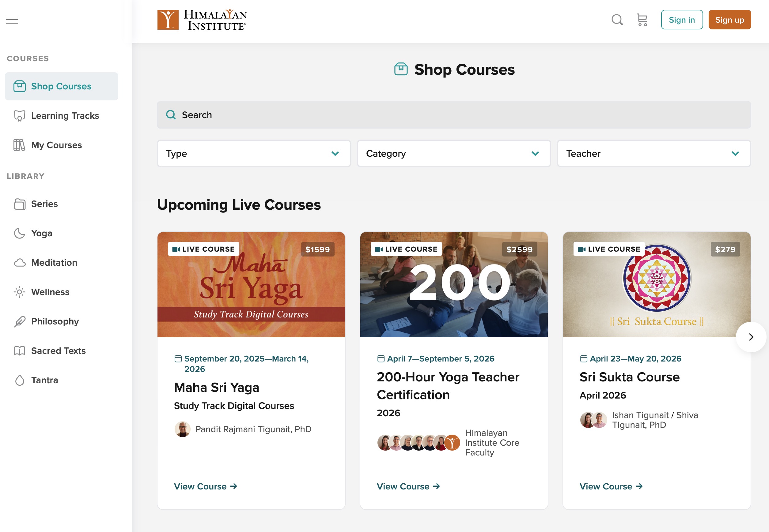Click the Yoga moon icon in sidebar
The width and height of the screenshot is (769, 532).
click(19, 233)
